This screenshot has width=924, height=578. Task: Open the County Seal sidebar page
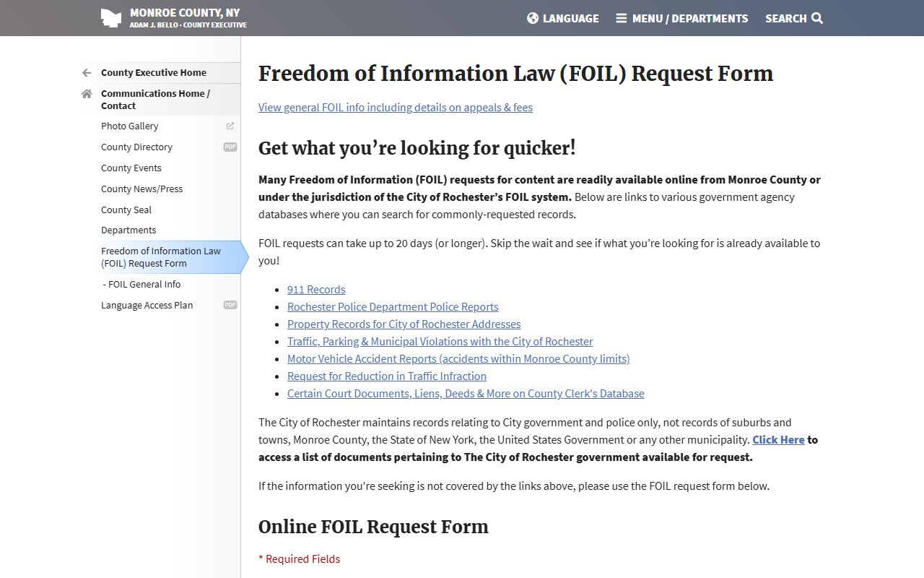pyautogui.click(x=126, y=210)
